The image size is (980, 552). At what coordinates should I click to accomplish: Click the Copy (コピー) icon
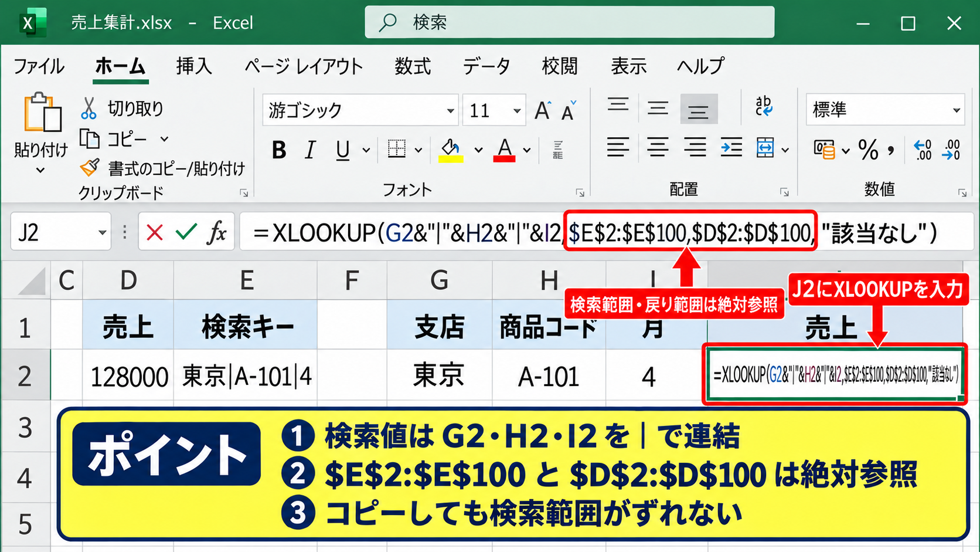pos(90,139)
